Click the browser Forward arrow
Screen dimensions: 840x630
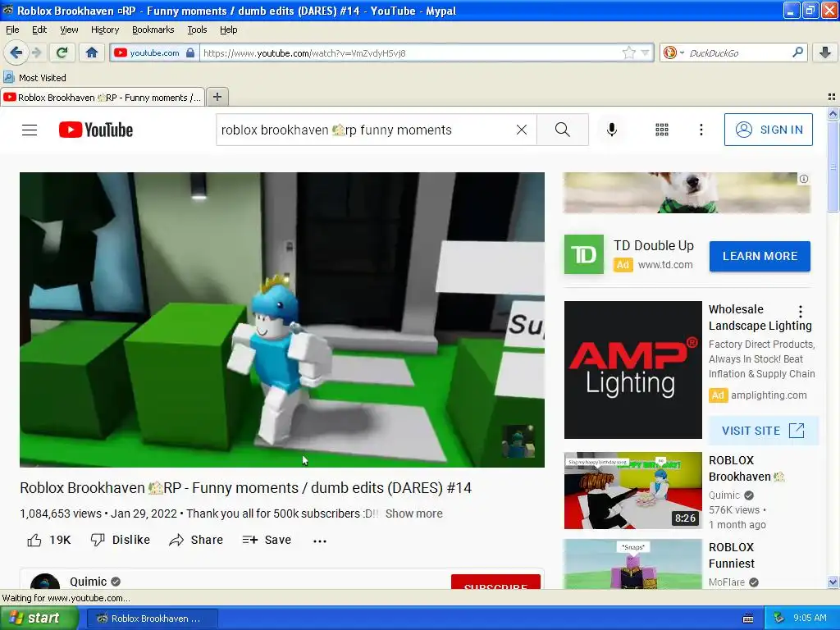coord(36,52)
